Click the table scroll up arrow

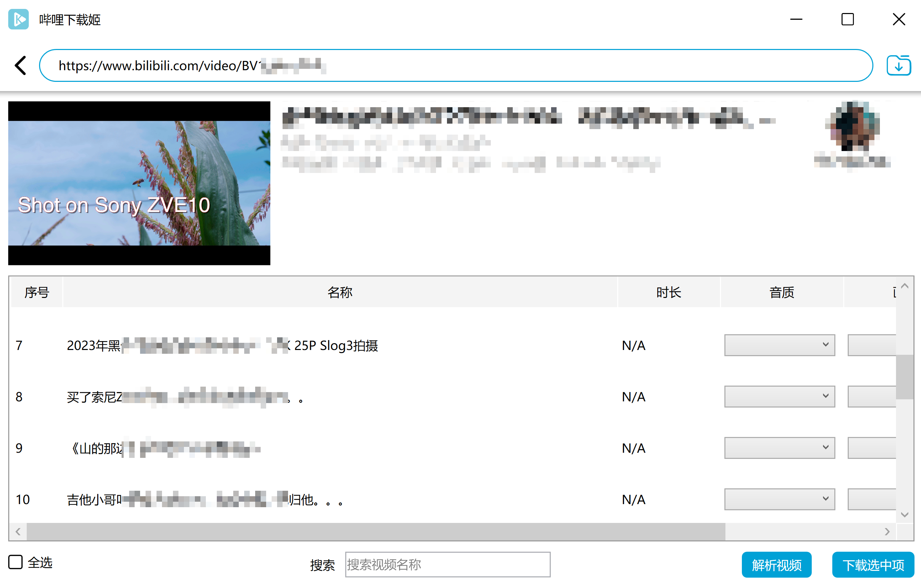[904, 286]
